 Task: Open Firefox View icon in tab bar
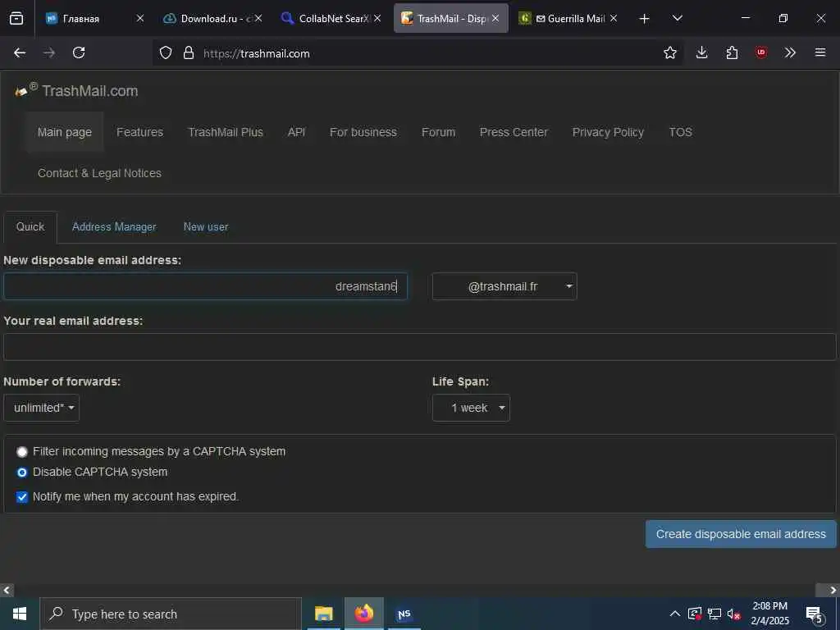tap(16, 18)
